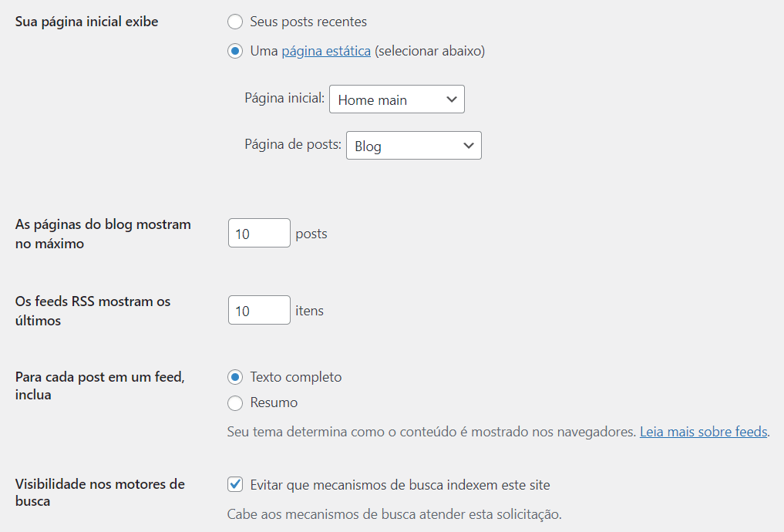Select the 'Texto completo' feed option

pos(235,377)
